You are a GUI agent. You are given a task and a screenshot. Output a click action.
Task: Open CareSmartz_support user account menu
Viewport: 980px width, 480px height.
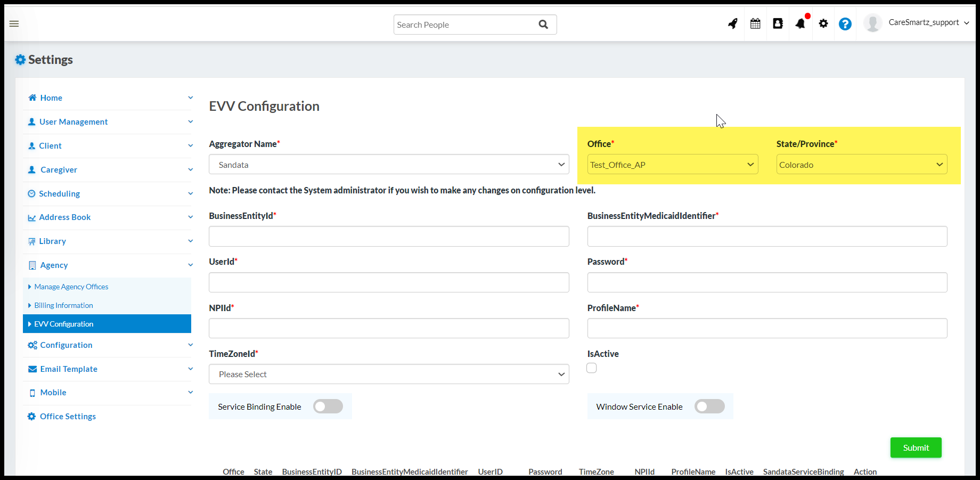coord(924,23)
